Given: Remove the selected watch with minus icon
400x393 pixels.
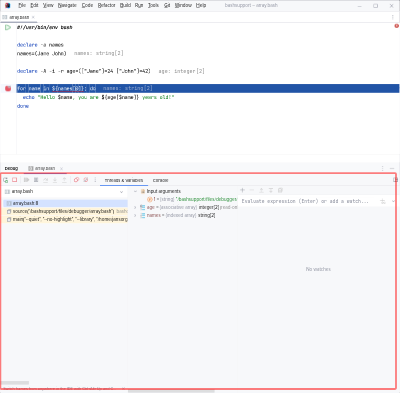Looking at the screenshot, I should [252, 190].
